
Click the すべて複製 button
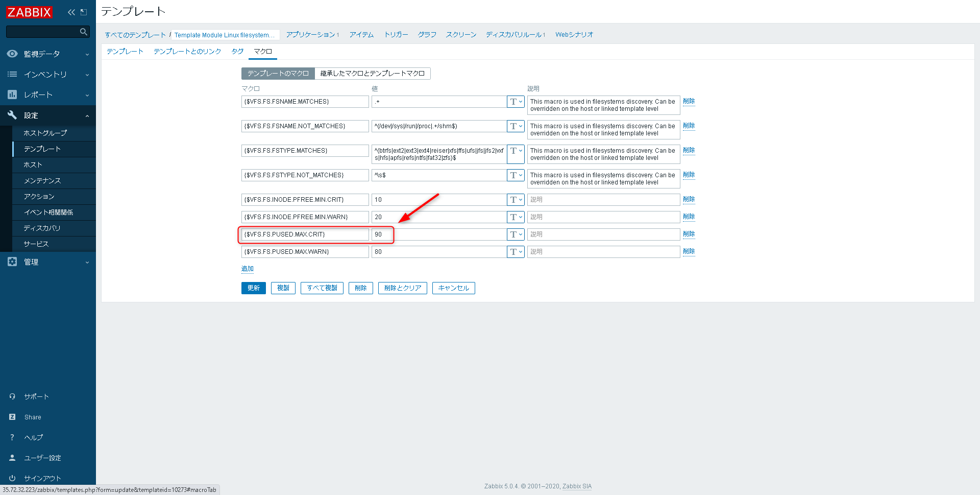(x=322, y=288)
